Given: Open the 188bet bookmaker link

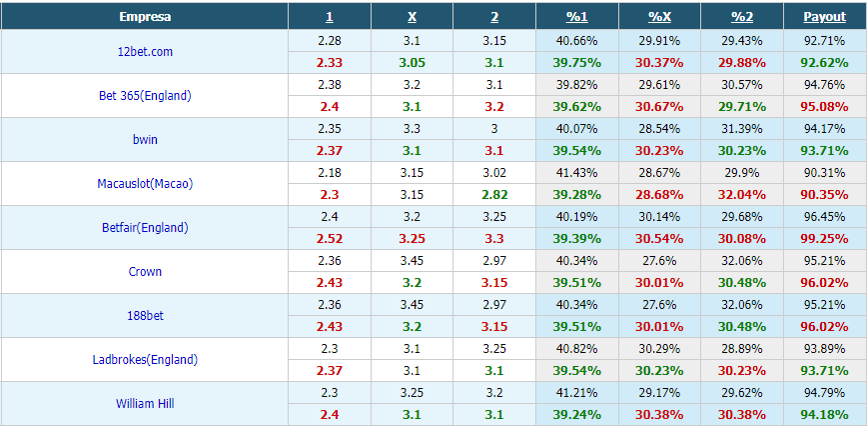Looking at the screenshot, I should pyautogui.click(x=145, y=316).
